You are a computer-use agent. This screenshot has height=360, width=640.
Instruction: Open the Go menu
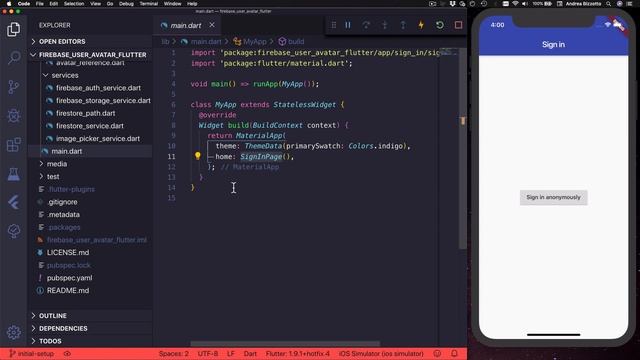pyautogui.click(x=110, y=4)
